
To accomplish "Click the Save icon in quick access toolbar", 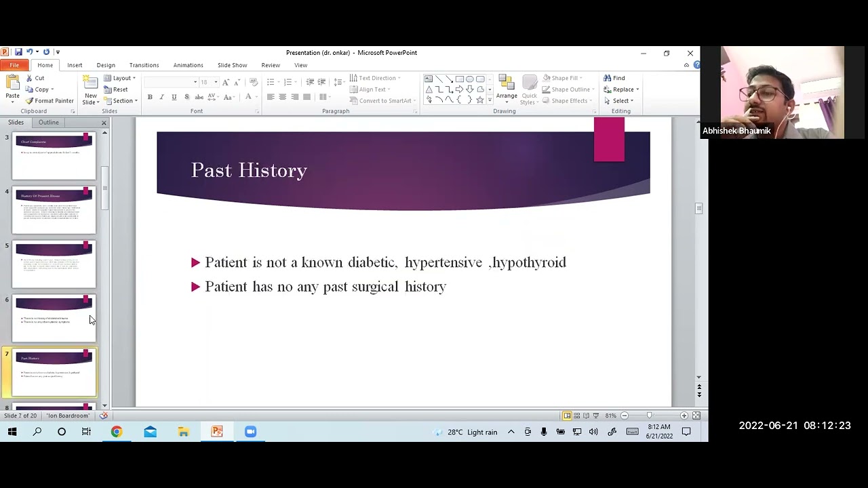I will 18,52.
